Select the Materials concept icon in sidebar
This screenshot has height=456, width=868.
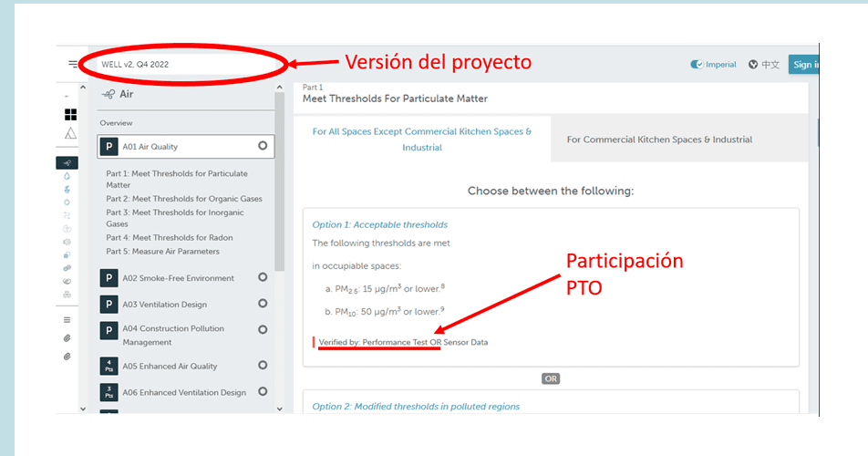point(67,255)
